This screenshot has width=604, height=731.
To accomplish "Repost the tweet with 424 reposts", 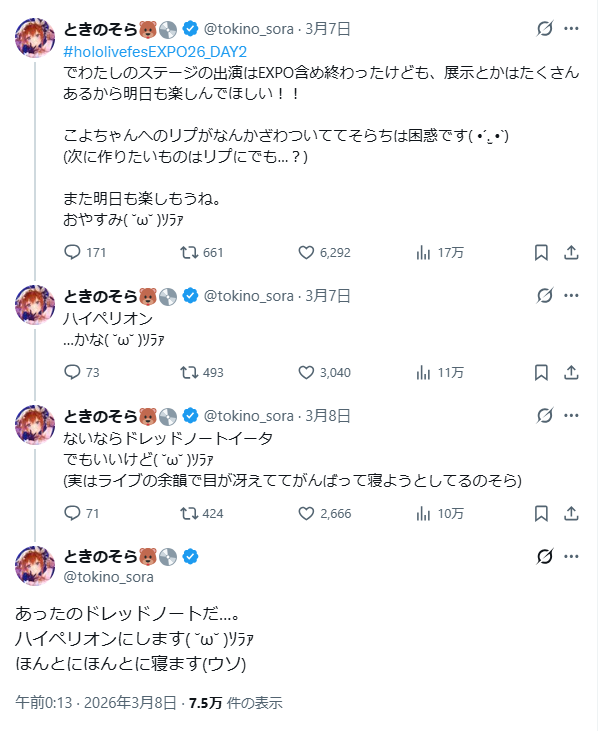I will tap(188, 513).
